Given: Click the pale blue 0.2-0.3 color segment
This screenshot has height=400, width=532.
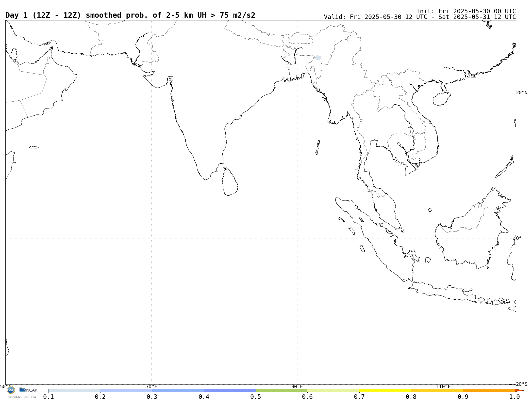Looking at the screenshot, I should 126,390.
